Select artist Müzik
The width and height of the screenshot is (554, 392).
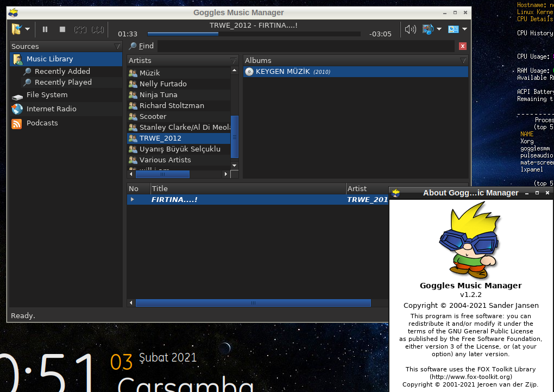[x=179, y=73]
